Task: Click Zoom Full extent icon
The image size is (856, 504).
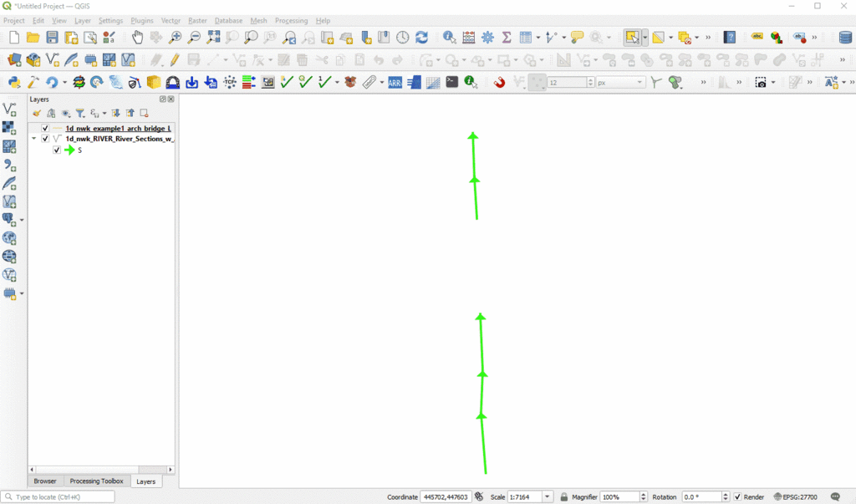Action: click(x=213, y=38)
